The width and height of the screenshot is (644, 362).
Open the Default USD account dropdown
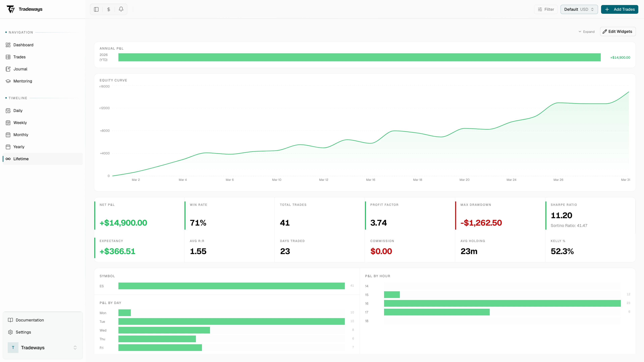(x=579, y=9)
